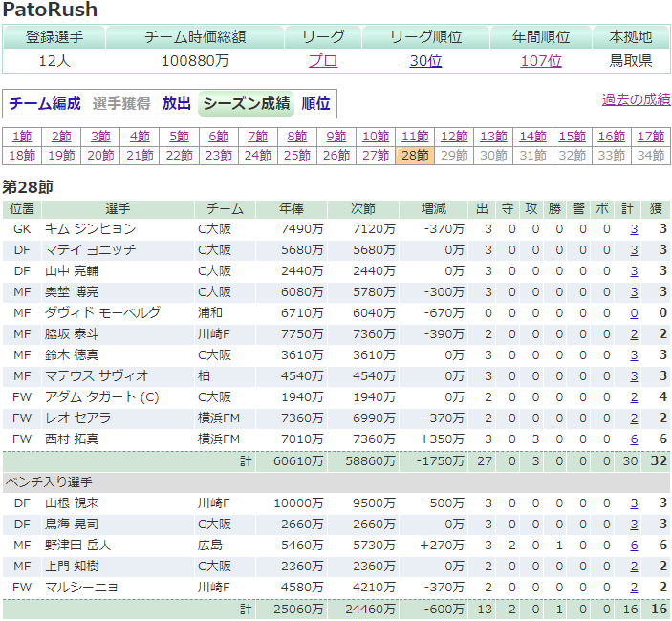Open the 過去の成績 link

[636, 99]
